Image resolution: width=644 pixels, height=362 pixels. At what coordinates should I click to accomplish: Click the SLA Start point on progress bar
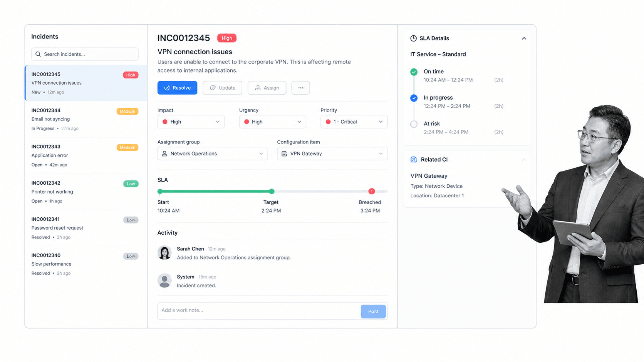coord(160,191)
